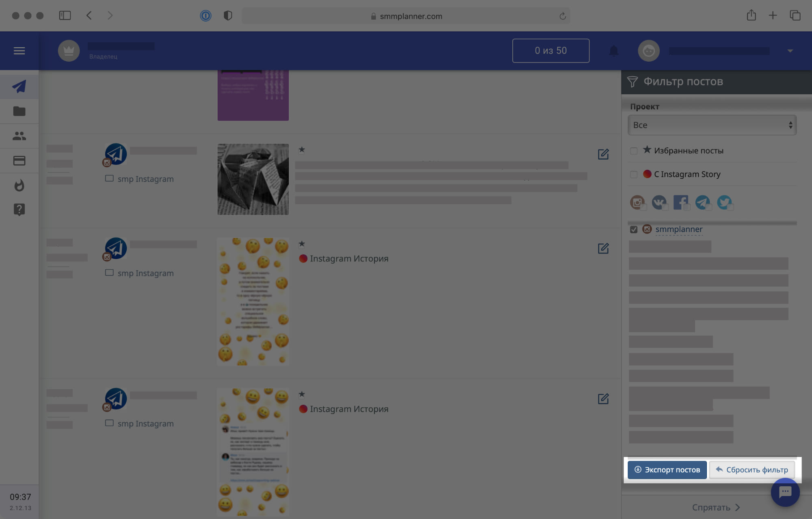Open the Проект dropdown menu

[711, 125]
